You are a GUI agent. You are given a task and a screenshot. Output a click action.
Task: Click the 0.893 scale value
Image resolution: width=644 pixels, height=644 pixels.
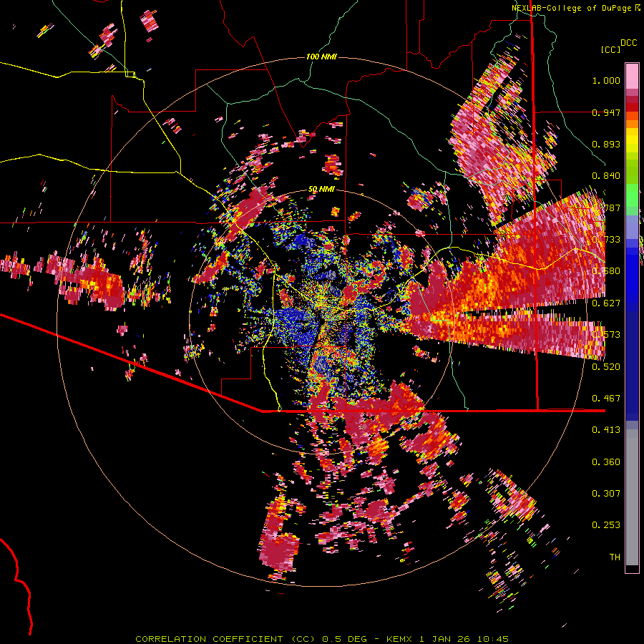click(606, 144)
